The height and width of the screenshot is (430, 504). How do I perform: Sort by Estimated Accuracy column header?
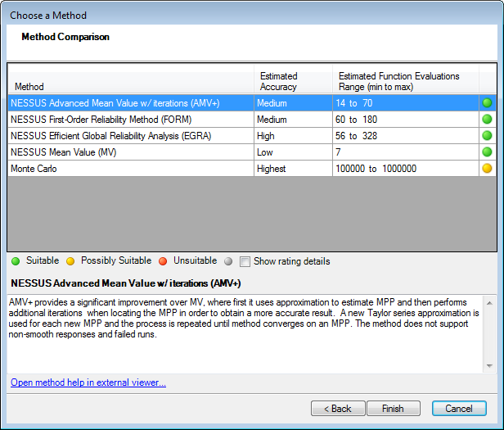pyautogui.click(x=292, y=81)
